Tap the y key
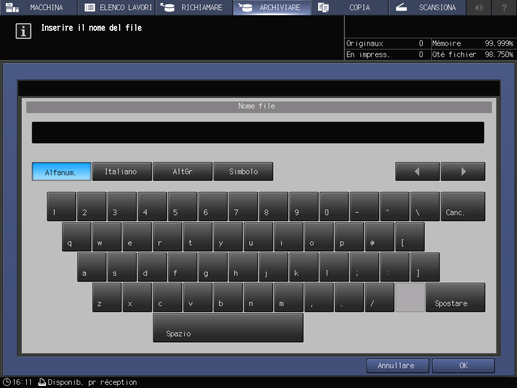 [228, 237]
